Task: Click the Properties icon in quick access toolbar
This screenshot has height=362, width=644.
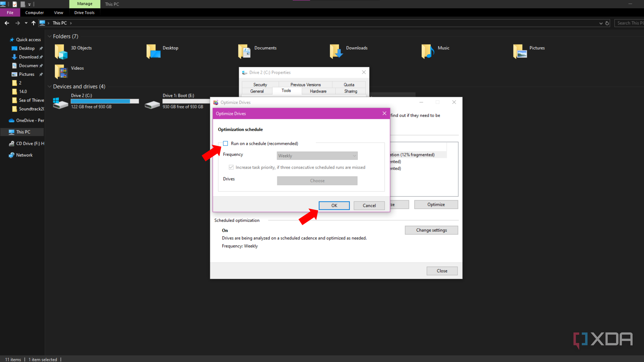Action: click(x=15, y=4)
